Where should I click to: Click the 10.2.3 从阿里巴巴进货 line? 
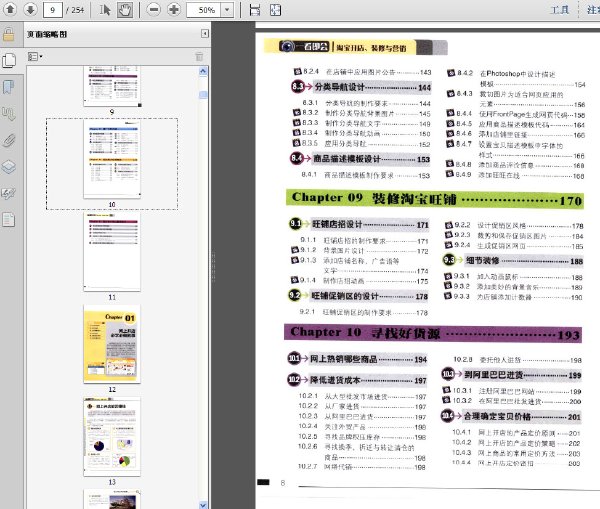pos(362,417)
